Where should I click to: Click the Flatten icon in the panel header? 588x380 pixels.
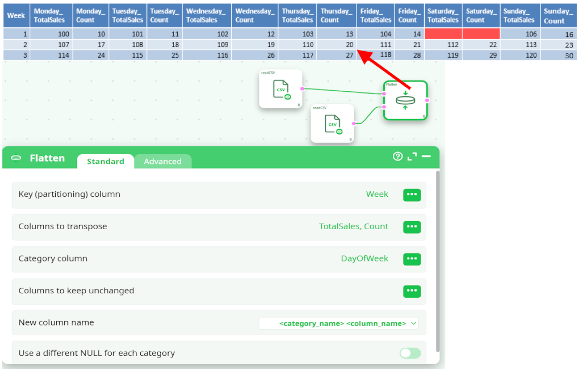pyautogui.click(x=16, y=158)
